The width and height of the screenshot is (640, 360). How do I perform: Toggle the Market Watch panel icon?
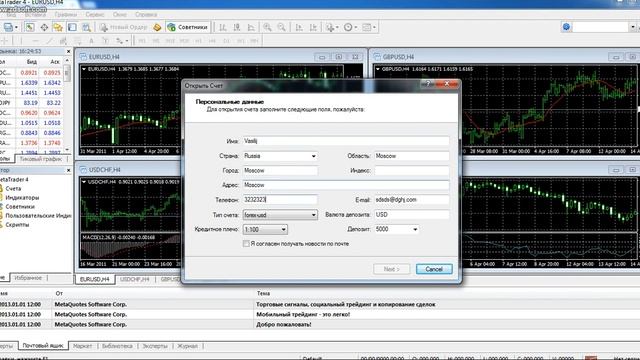click(x=30, y=27)
